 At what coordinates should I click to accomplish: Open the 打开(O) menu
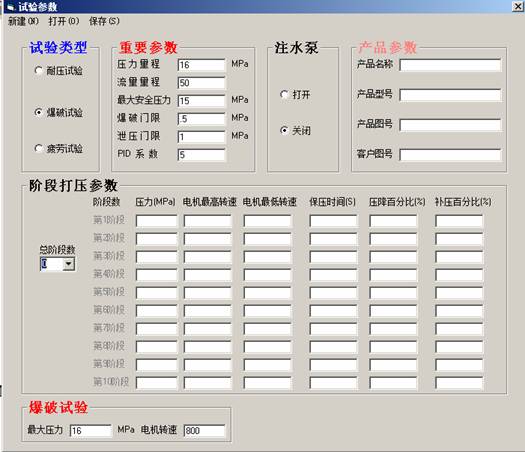coord(64,21)
